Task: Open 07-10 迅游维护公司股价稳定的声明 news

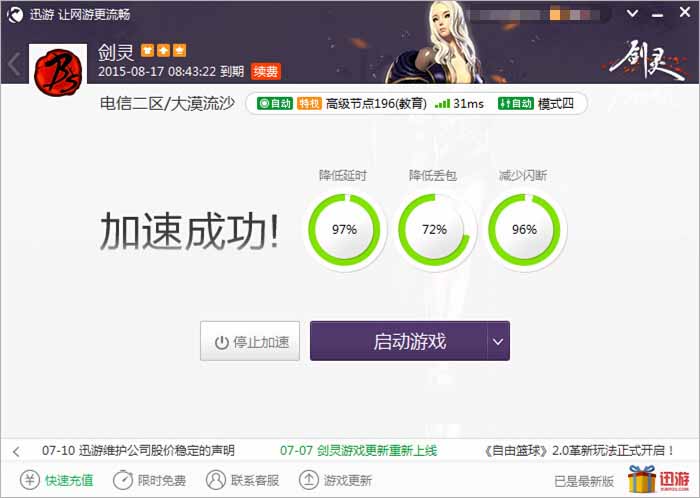Action: [138, 451]
